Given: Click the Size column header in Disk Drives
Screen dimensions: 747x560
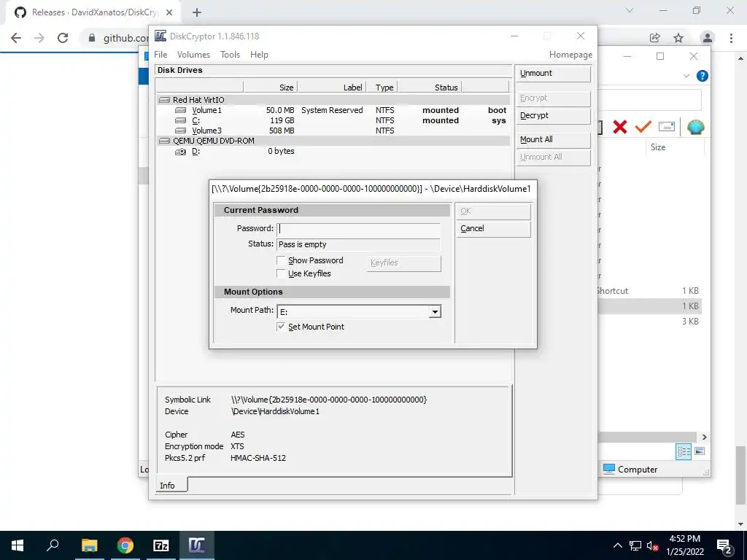Looking at the screenshot, I should 271,87.
